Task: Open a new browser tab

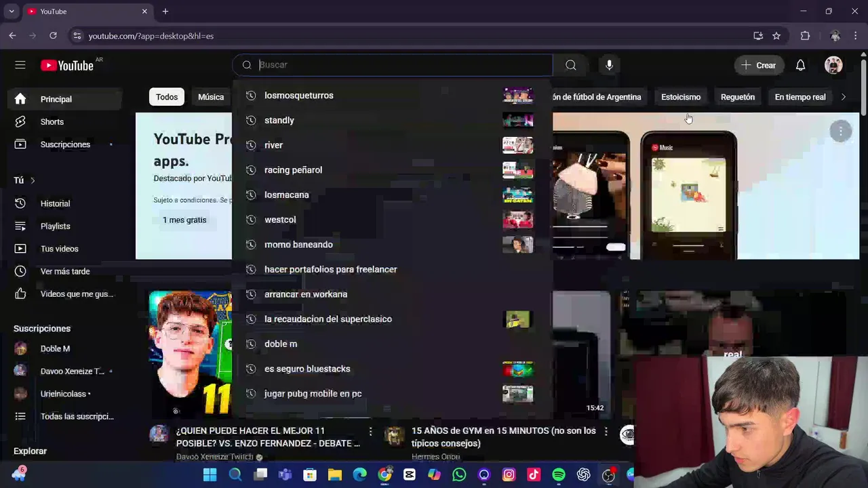Action: 165,12
